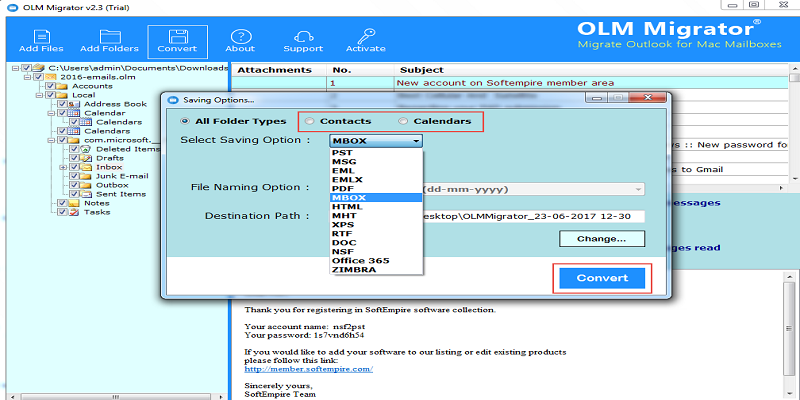This screenshot has width=800, height=400.
Task: Open the Add Files tool
Action: coord(41,41)
